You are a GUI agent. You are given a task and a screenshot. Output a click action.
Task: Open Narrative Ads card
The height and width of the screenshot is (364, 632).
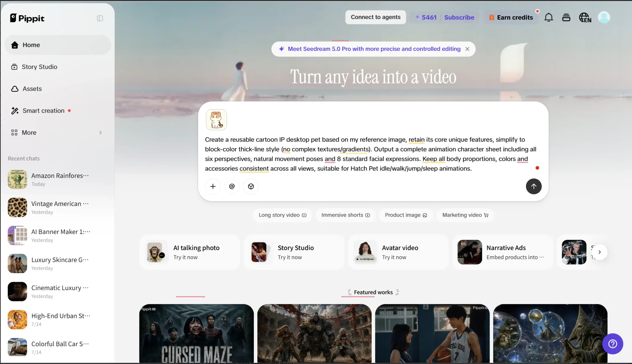(503, 252)
